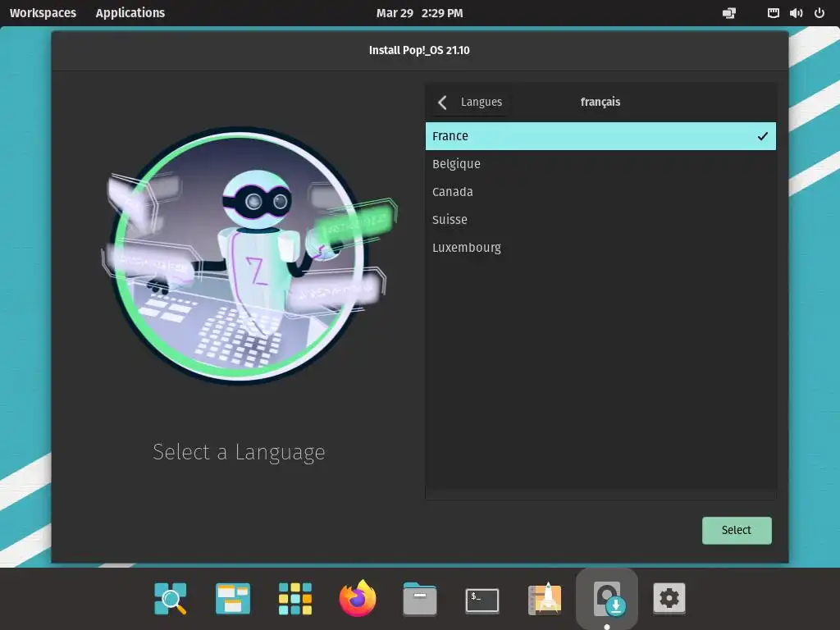This screenshot has width=840, height=630.
Task: Open the Workspaces overview
Action: click(43, 13)
